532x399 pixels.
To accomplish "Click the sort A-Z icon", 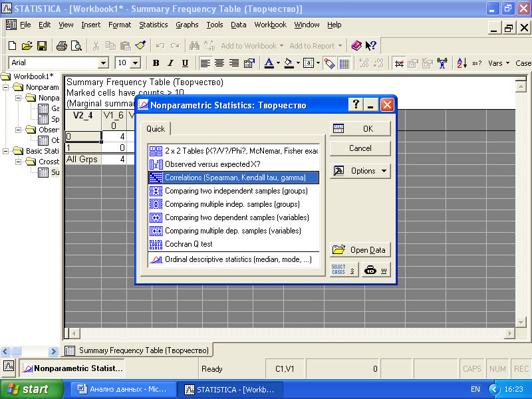I will (462, 63).
